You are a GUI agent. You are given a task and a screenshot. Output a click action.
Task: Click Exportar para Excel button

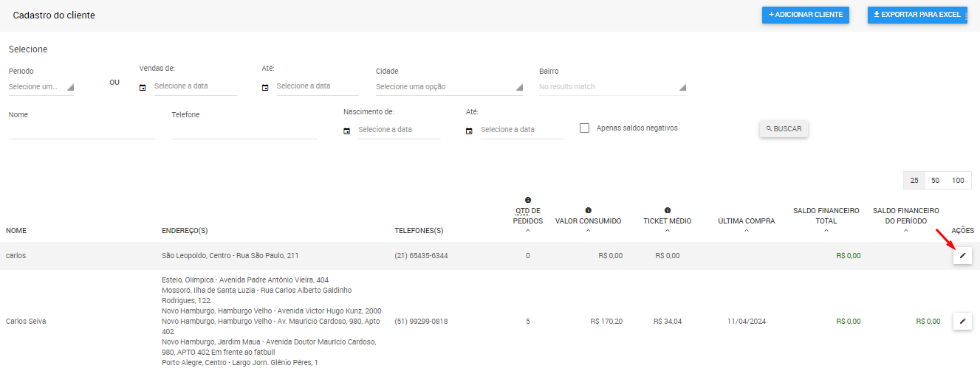pos(916,15)
